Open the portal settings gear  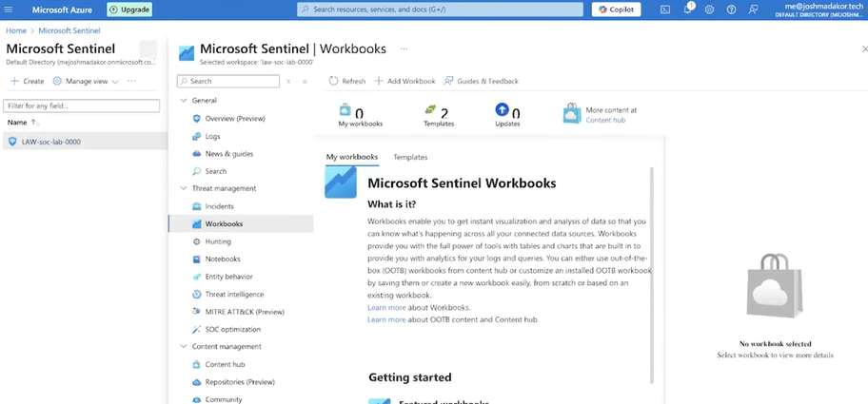pos(709,10)
